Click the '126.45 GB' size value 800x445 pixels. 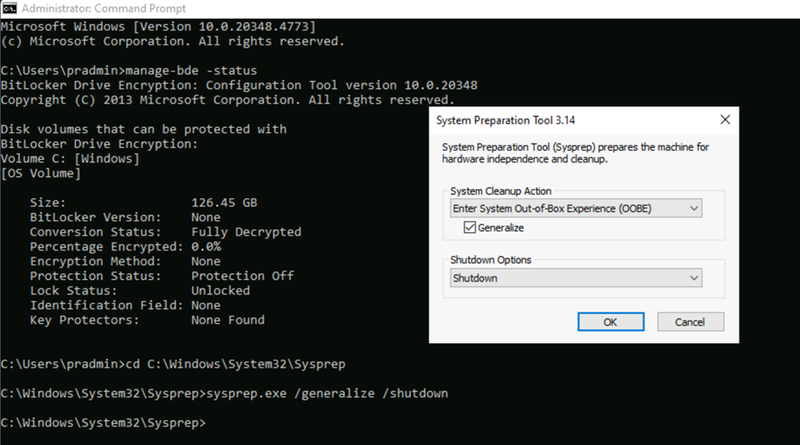point(224,203)
